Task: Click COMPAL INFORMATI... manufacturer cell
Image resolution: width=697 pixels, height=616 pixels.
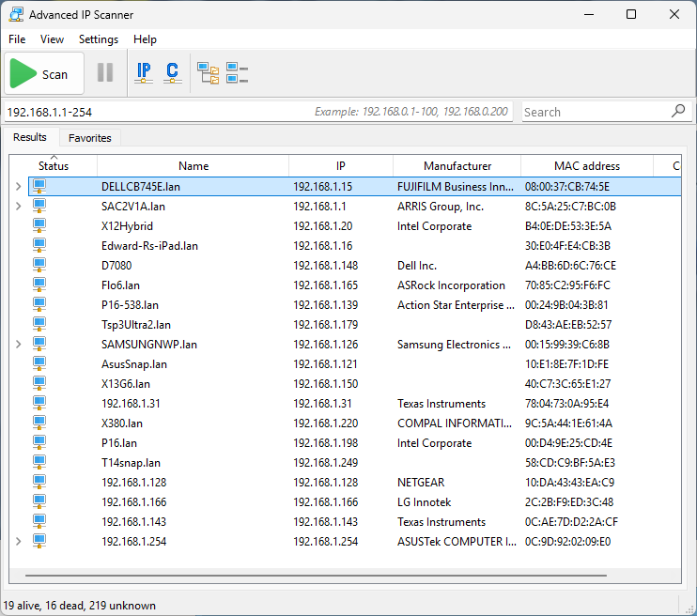Action: click(455, 423)
